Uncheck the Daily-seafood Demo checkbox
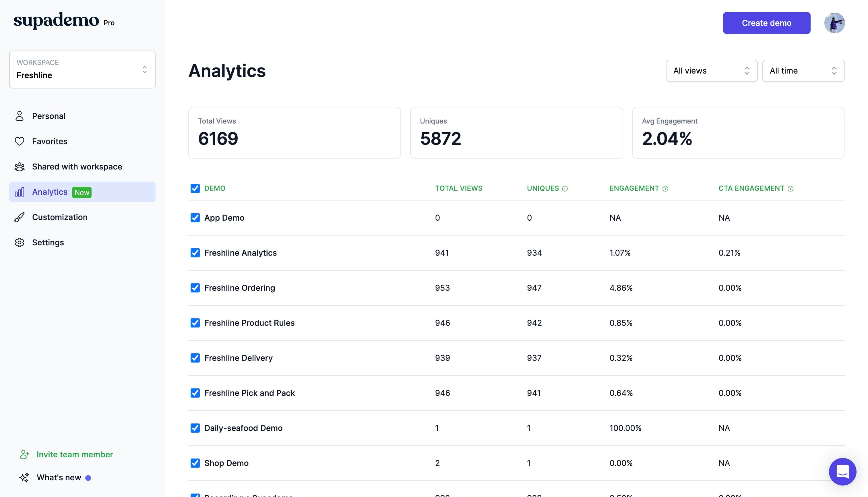This screenshot has width=868, height=497. coord(195,428)
